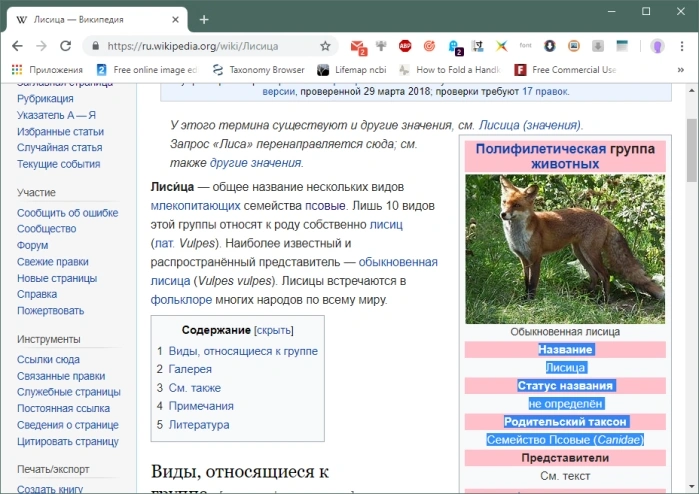Screen dimensions: 699x494
Task: Jump to contents item Виды, относящиеся к группе
Action: pyautogui.click(x=243, y=351)
